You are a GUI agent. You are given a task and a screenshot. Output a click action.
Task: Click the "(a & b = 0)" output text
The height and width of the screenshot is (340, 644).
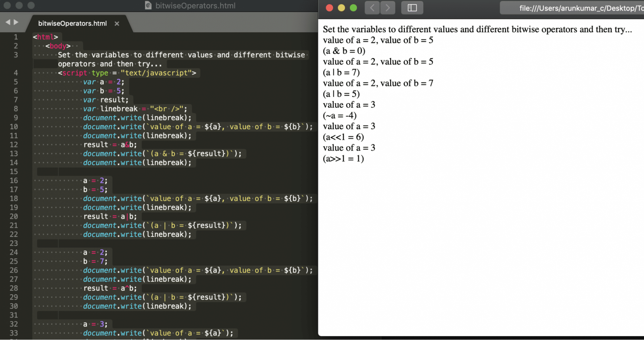pos(344,51)
